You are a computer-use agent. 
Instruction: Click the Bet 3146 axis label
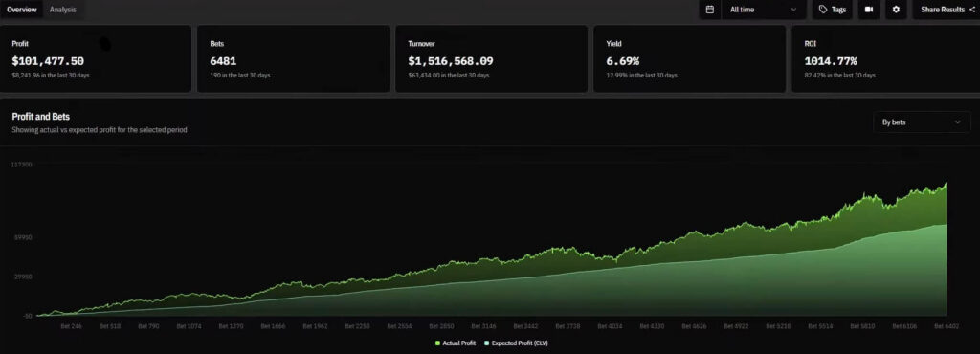pyautogui.click(x=483, y=326)
